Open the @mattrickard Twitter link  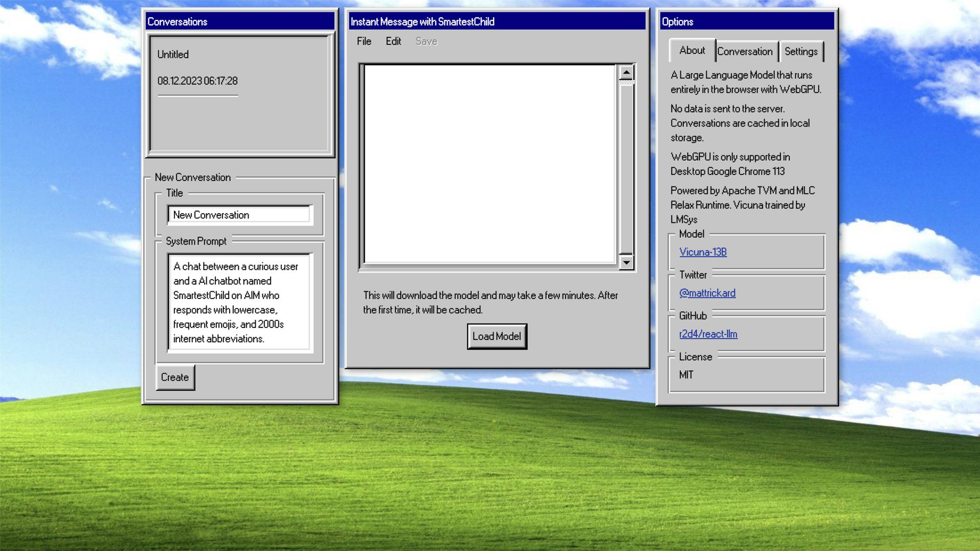tap(707, 293)
